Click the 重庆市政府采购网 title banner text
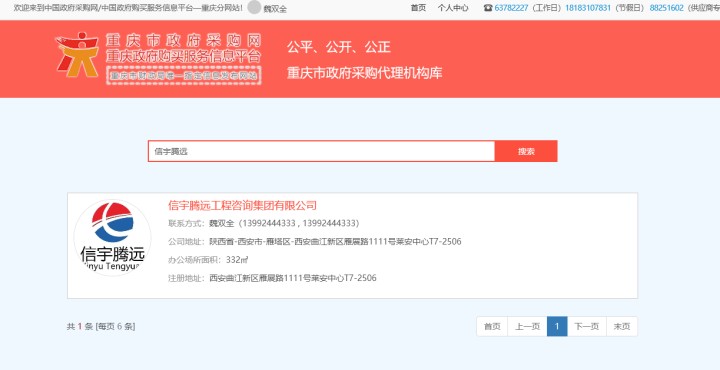The image size is (720, 370). click(x=184, y=41)
